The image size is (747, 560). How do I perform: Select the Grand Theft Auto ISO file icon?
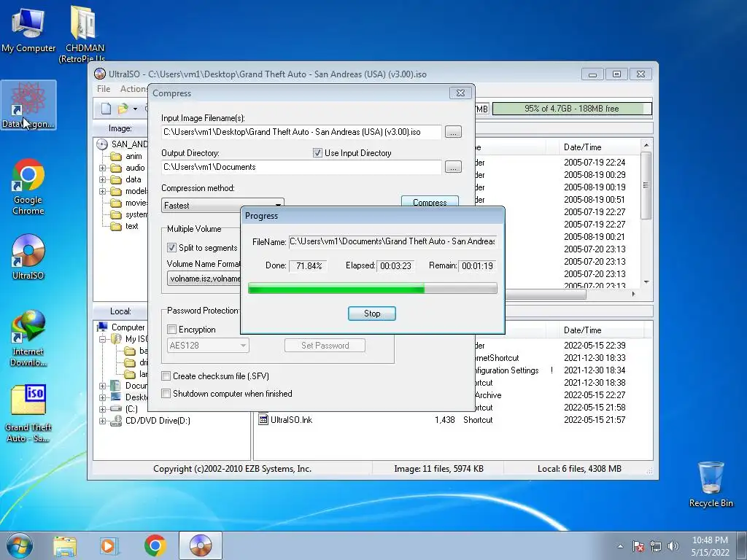(28, 414)
